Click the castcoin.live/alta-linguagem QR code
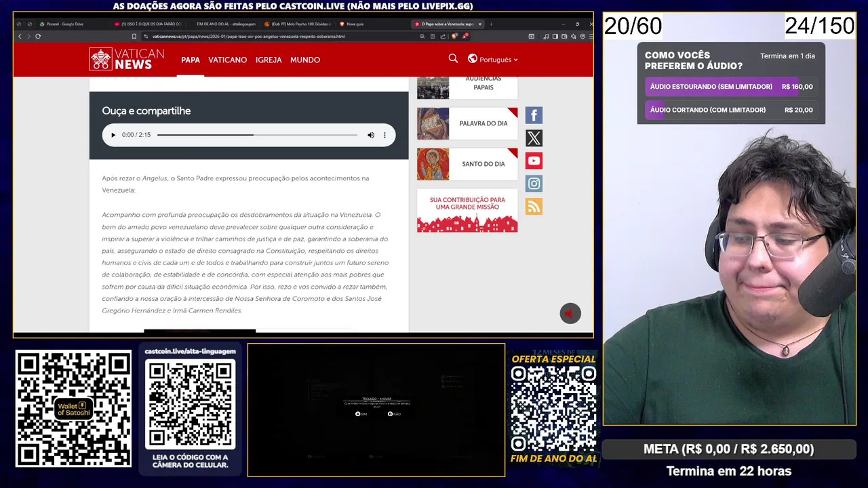Image resolution: width=868 pixels, height=488 pixels. click(191, 404)
